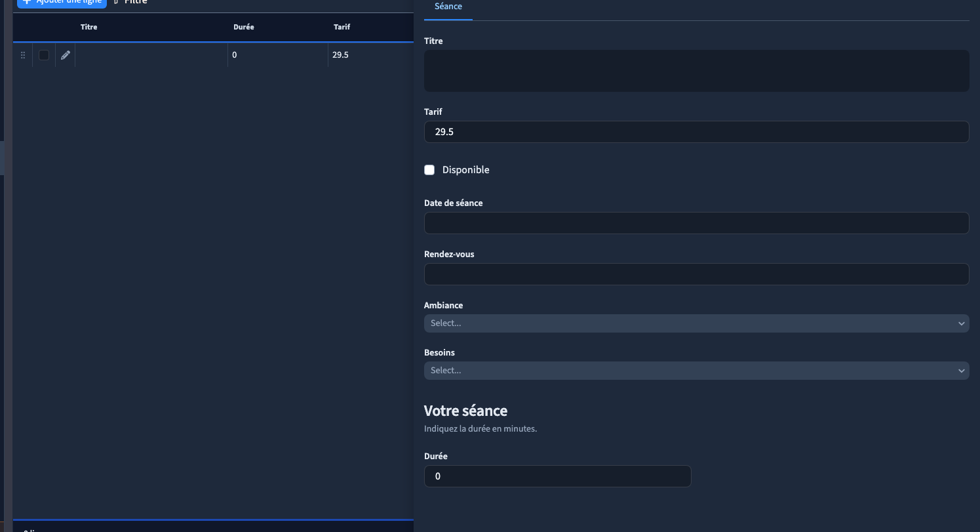Click into the Titre text area

click(x=696, y=71)
